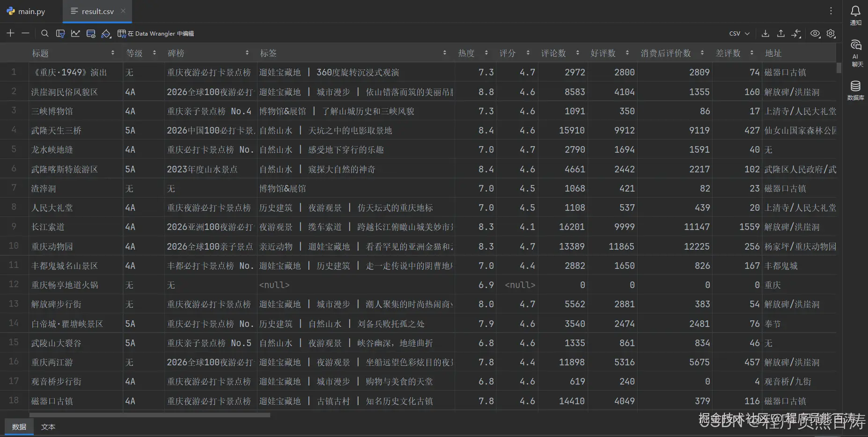Open the cell color fill icon
This screenshot has width=868, height=437.
pos(106,33)
